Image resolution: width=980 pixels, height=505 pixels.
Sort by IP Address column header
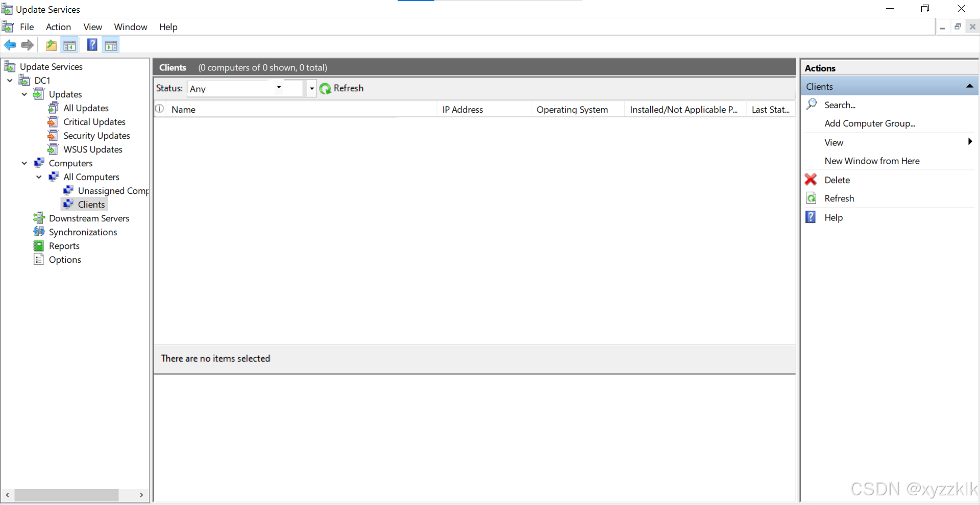pyautogui.click(x=483, y=109)
